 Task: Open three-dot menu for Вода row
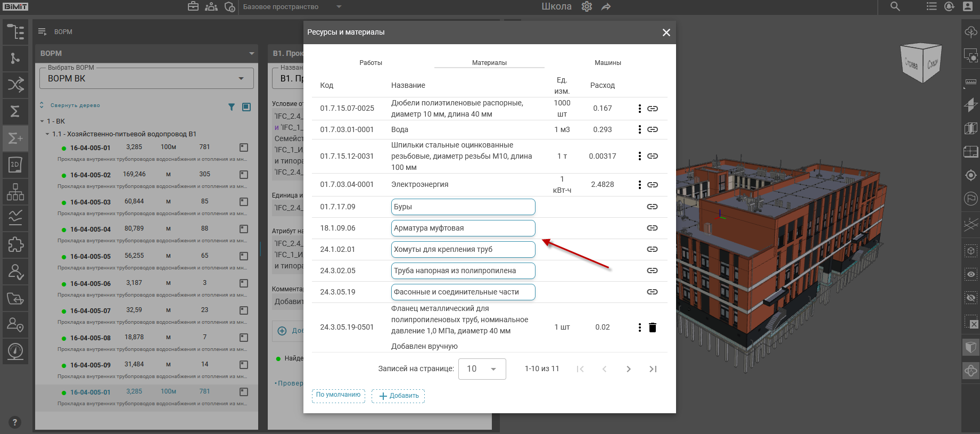[x=639, y=129]
